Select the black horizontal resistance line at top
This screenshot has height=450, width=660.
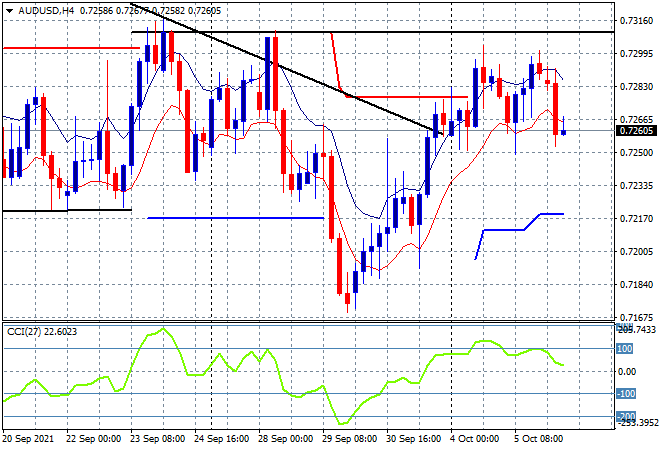click(373, 32)
